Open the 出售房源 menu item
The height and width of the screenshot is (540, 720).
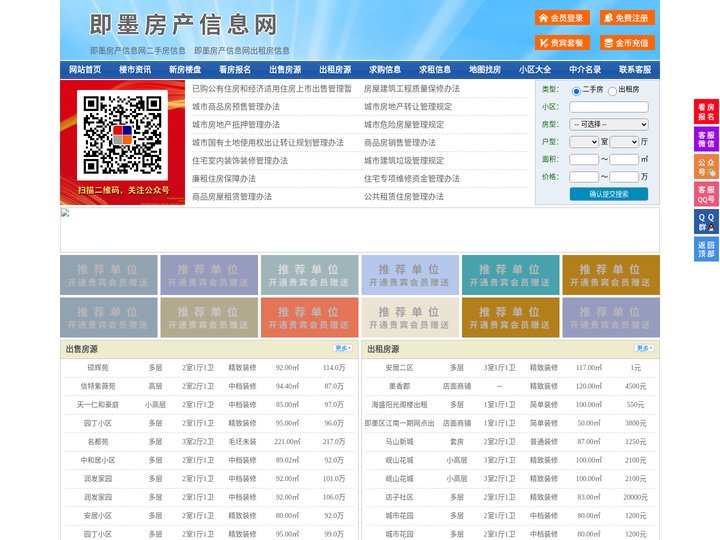(285, 70)
